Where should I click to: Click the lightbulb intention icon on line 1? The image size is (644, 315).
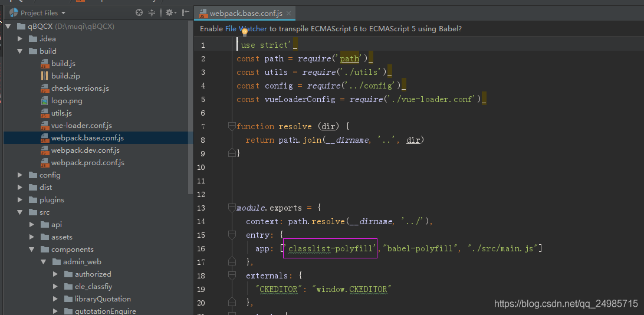click(x=245, y=33)
